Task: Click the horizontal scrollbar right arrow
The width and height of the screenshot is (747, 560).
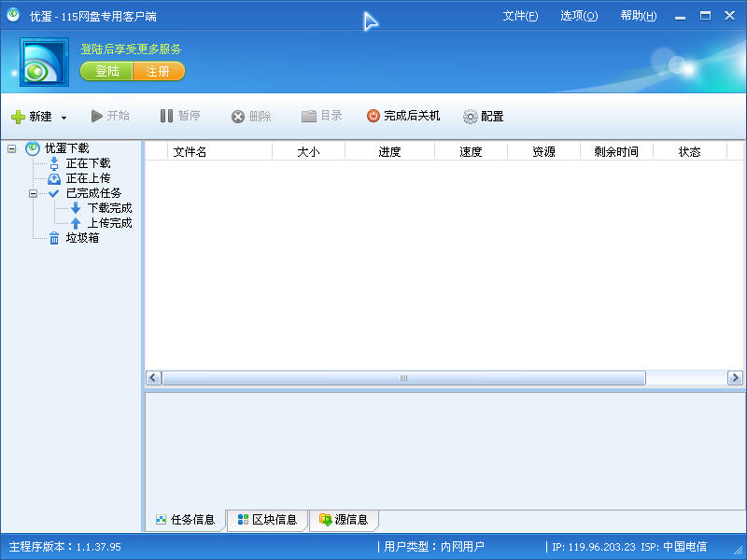Action: [735, 378]
